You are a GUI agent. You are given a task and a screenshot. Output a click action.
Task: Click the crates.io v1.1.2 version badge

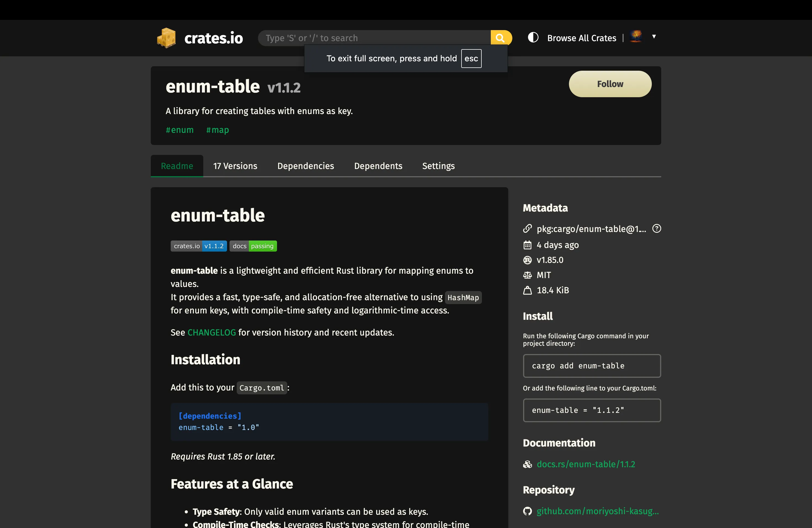click(199, 246)
